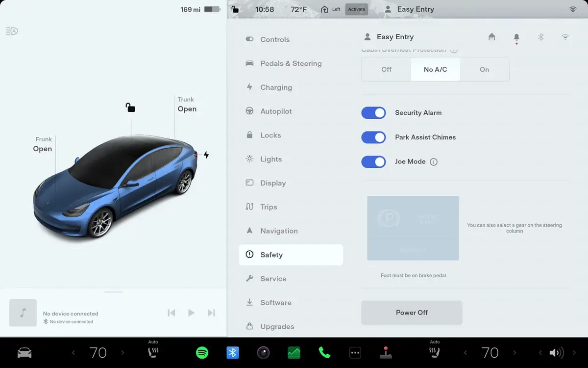This screenshot has height=368, width=588.
Task: Tap the charge port lightning bolt on the car
Action: 206,154
